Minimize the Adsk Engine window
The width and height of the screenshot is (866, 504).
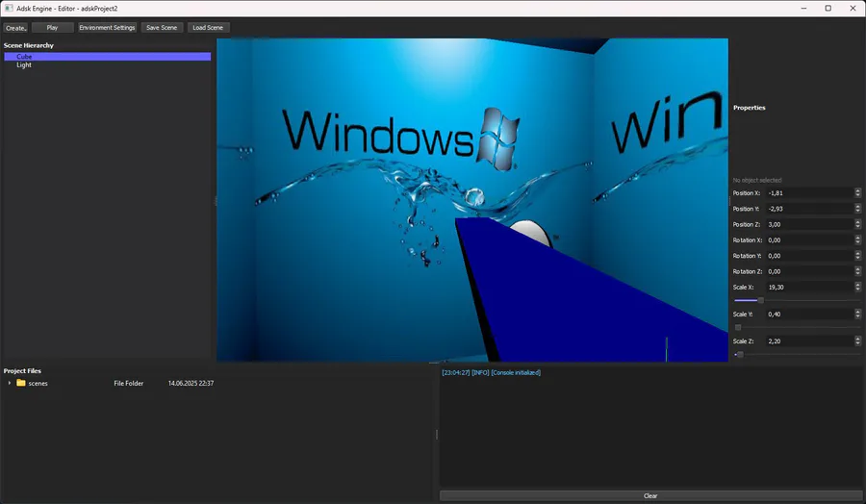click(803, 9)
